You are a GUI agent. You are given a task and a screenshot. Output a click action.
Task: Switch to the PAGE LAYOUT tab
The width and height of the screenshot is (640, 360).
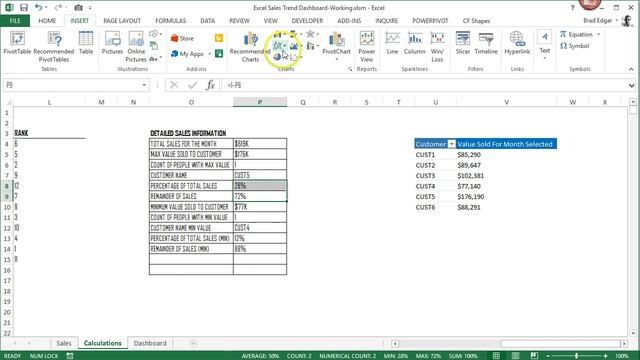[122, 20]
